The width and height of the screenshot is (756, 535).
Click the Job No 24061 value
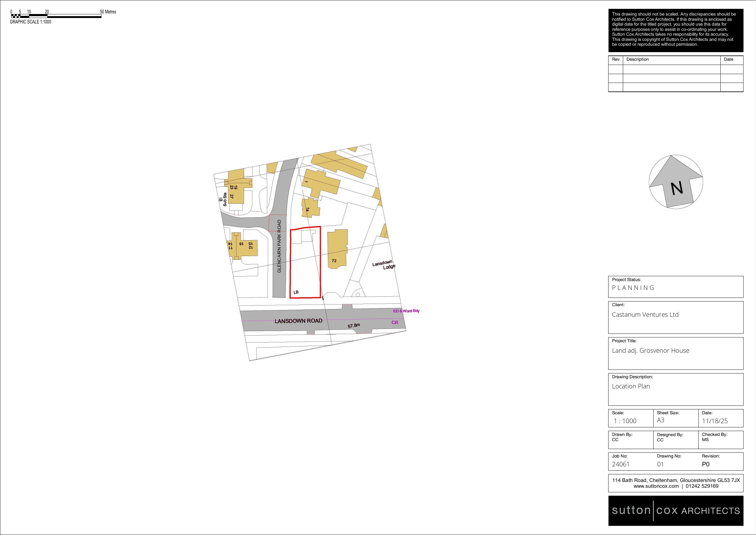pyautogui.click(x=620, y=464)
